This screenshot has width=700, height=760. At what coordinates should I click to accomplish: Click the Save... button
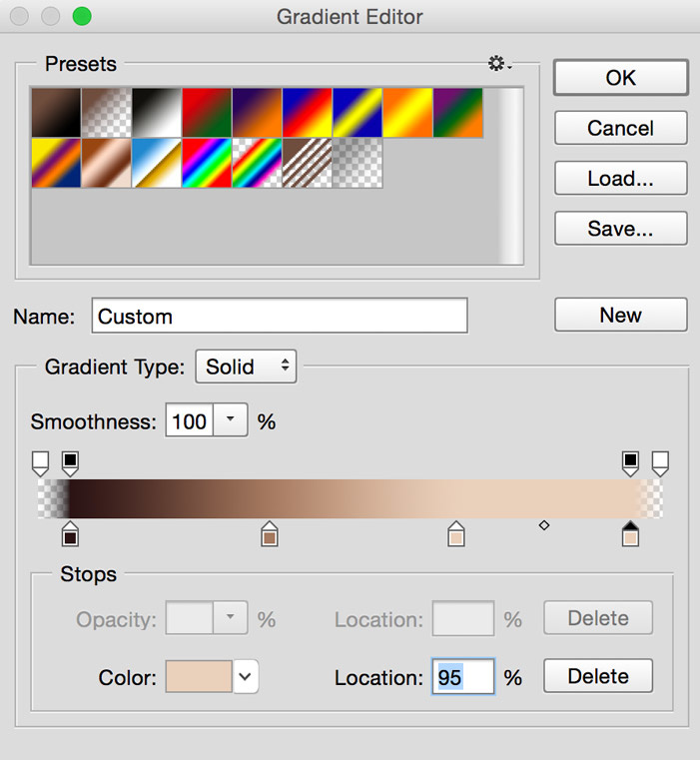pyautogui.click(x=620, y=229)
